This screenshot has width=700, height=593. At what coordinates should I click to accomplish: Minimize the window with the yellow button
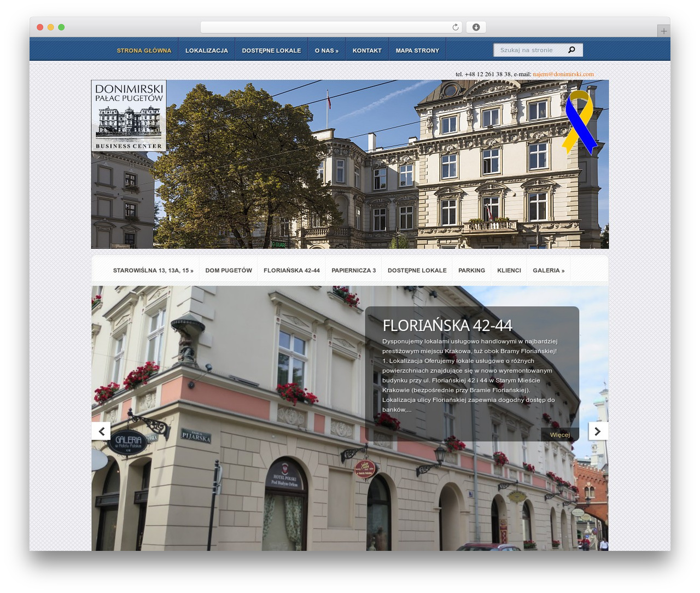(51, 27)
